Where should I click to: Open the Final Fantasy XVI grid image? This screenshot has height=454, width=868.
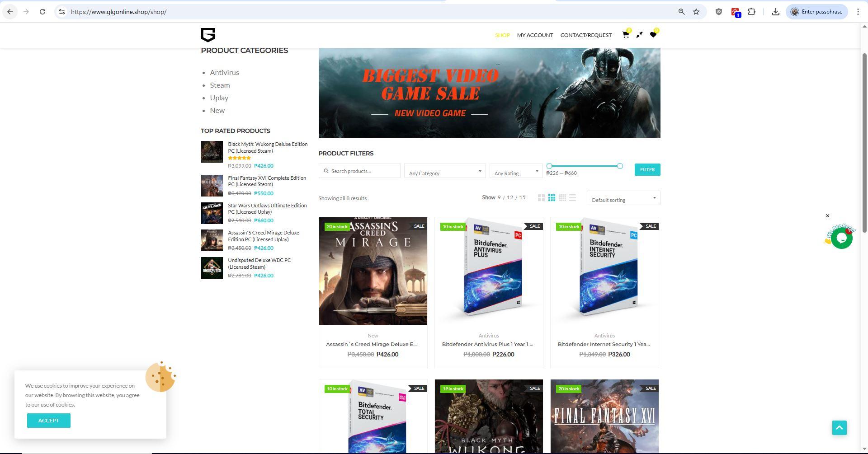pos(604,417)
